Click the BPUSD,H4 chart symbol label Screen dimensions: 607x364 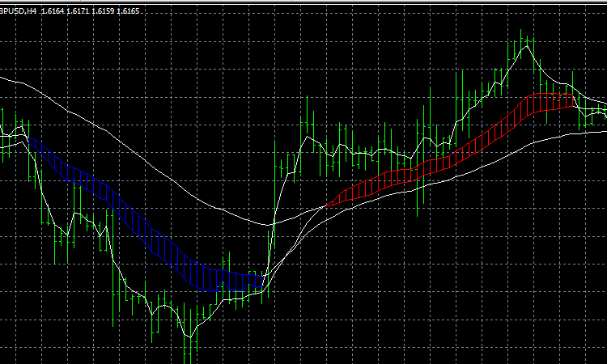[18, 11]
